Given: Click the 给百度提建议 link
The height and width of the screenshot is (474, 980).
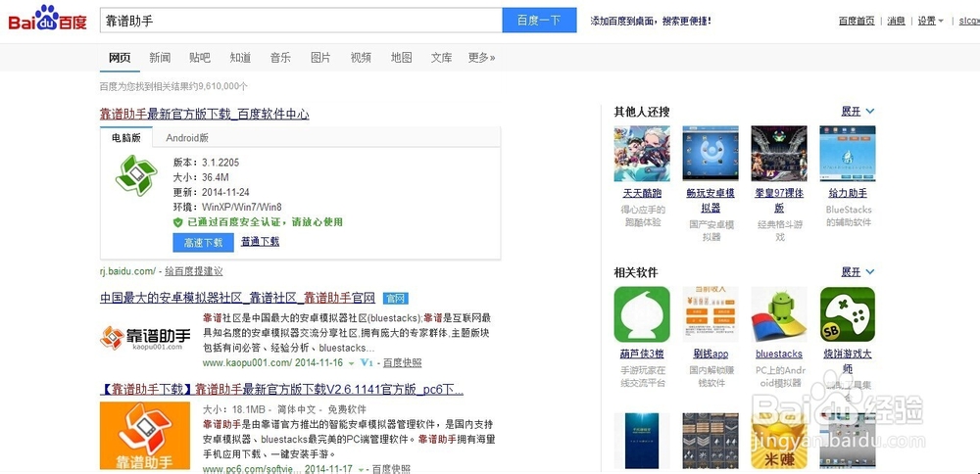Looking at the screenshot, I should pyautogui.click(x=193, y=271).
